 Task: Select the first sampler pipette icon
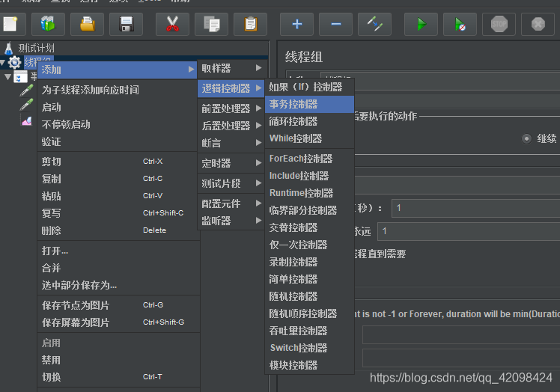pos(26,91)
